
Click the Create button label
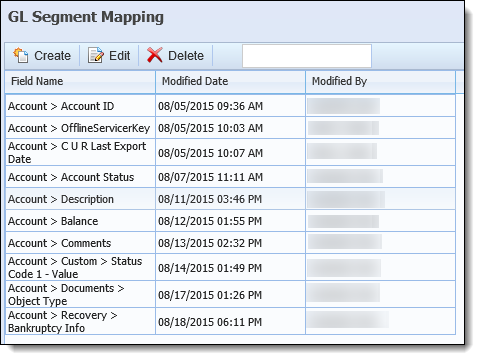52,56
